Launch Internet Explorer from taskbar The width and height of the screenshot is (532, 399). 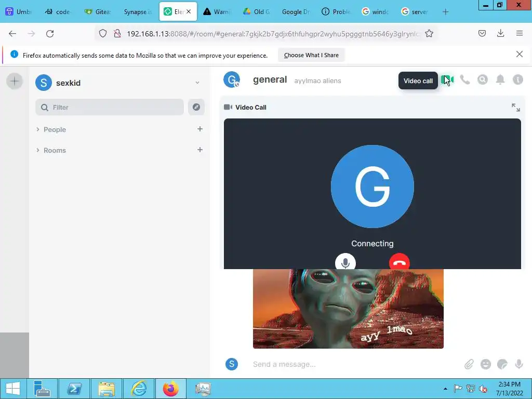coord(139,389)
